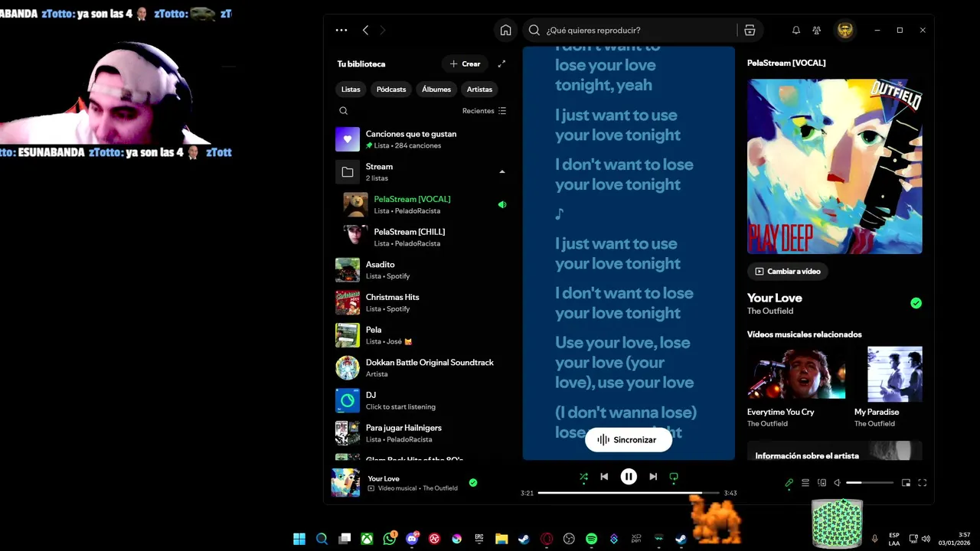
Task: Open the Browse icon in search bar
Action: tap(750, 30)
